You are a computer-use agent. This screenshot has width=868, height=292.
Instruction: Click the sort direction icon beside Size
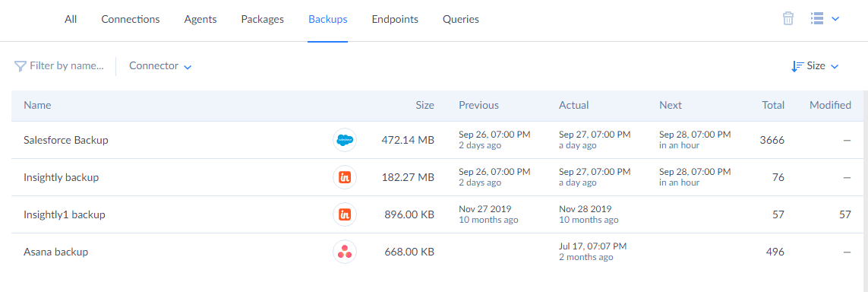tap(797, 66)
